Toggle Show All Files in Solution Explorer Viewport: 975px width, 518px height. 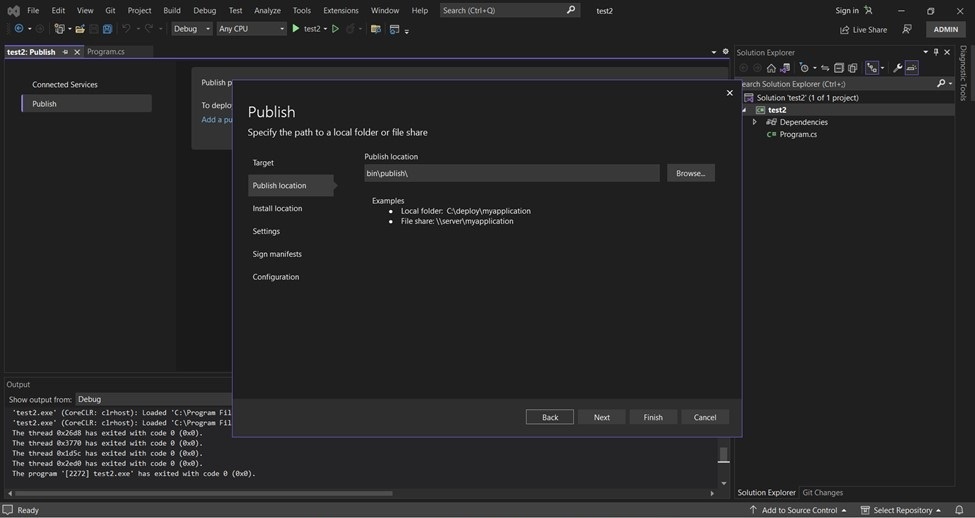point(853,68)
